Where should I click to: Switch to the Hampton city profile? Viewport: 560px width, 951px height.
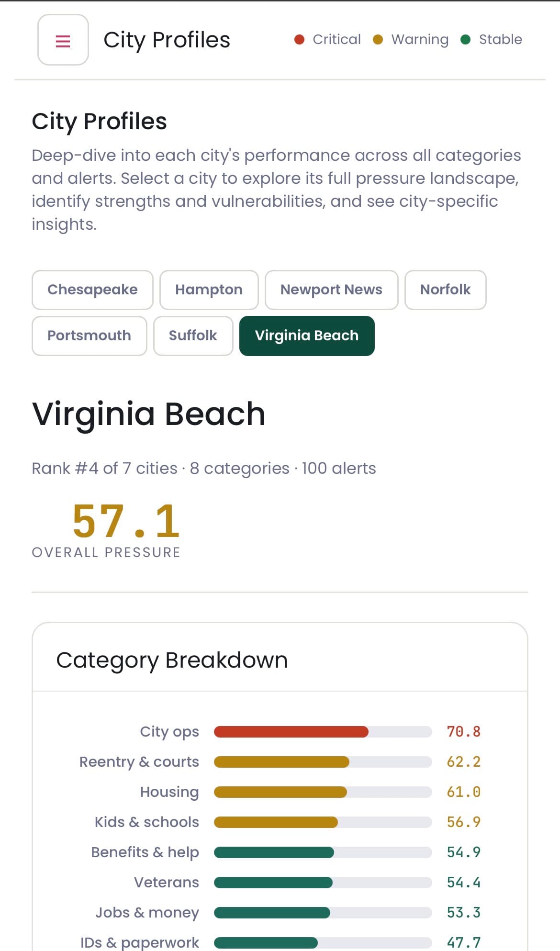tap(209, 290)
